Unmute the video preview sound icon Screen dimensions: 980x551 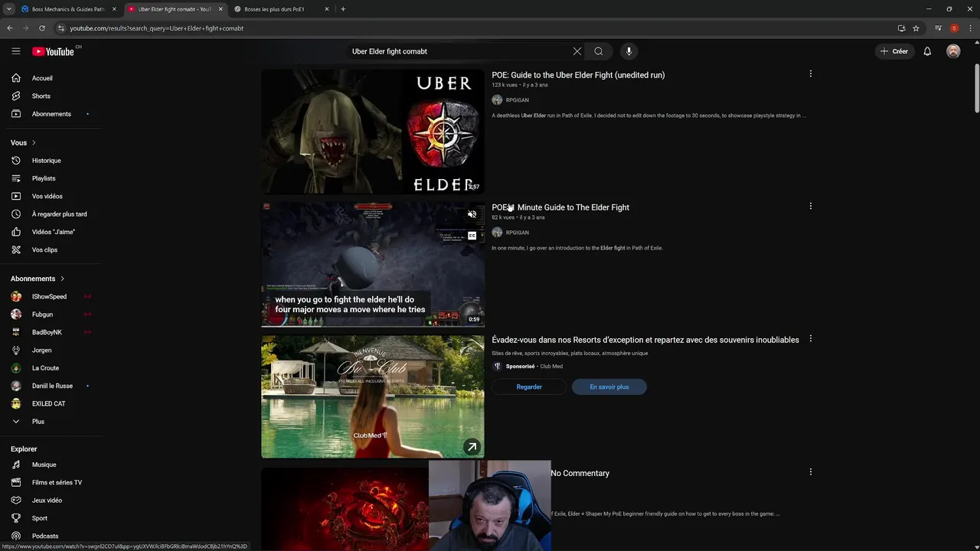(x=472, y=214)
